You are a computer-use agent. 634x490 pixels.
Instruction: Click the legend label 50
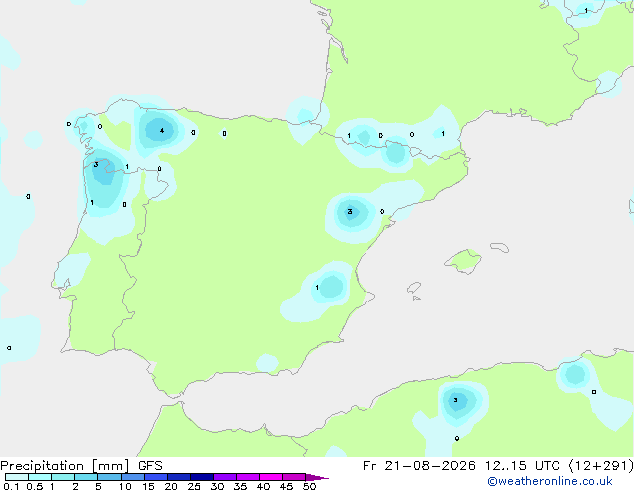[x=309, y=486]
